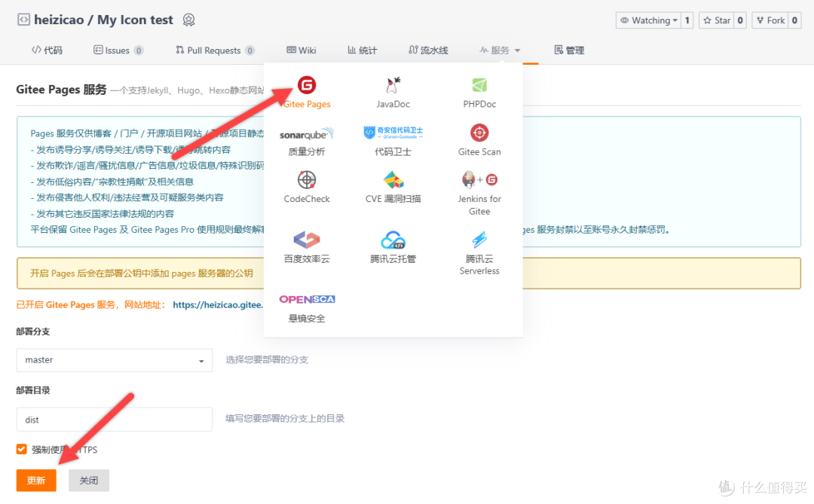Open Jenkins for Gitee
The image size is (814, 504).
(479, 191)
